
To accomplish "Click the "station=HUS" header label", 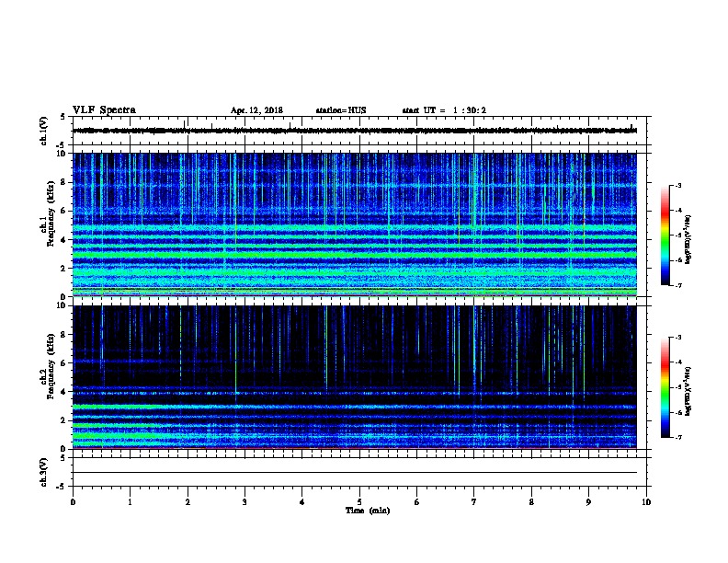I will (341, 110).
